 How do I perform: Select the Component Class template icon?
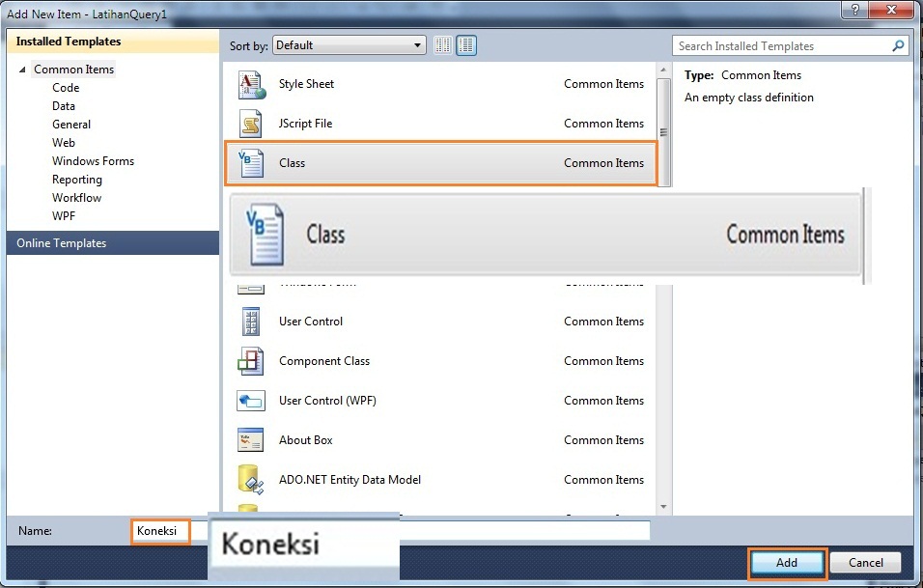pos(250,361)
